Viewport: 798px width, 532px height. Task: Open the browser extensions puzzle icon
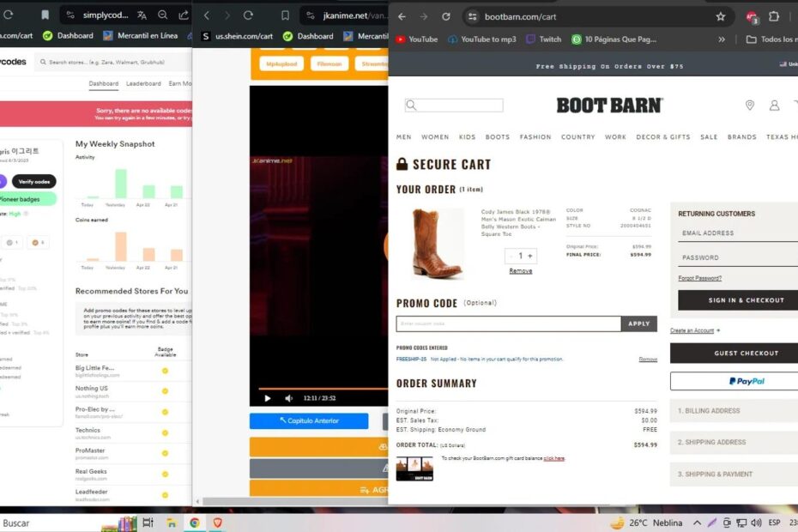pos(774,16)
